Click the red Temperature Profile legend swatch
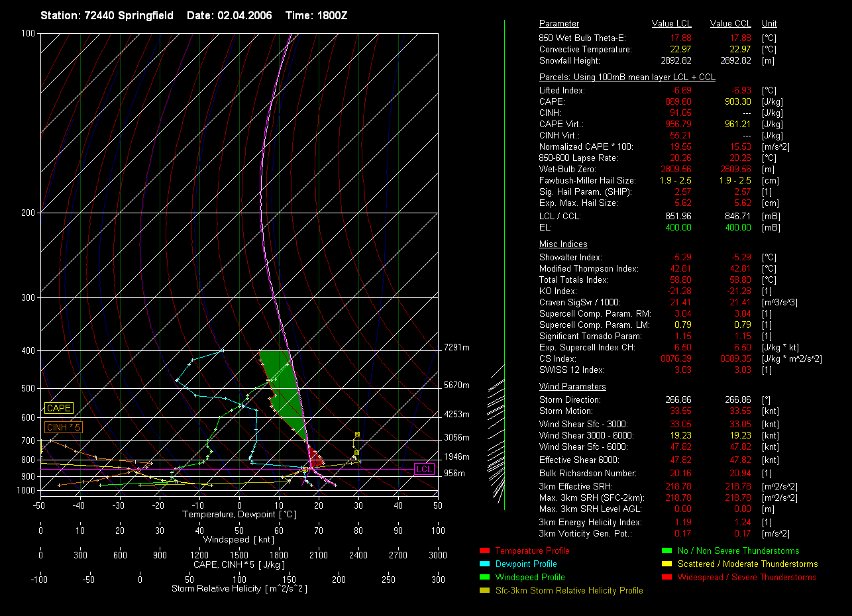Image resolution: width=852 pixels, height=616 pixels. pyautogui.click(x=484, y=551)
